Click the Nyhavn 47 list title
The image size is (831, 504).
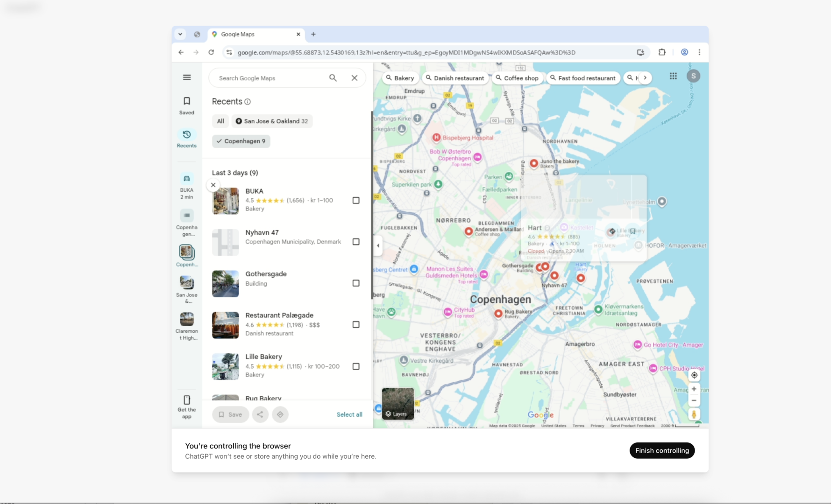[x=262, y=232]
